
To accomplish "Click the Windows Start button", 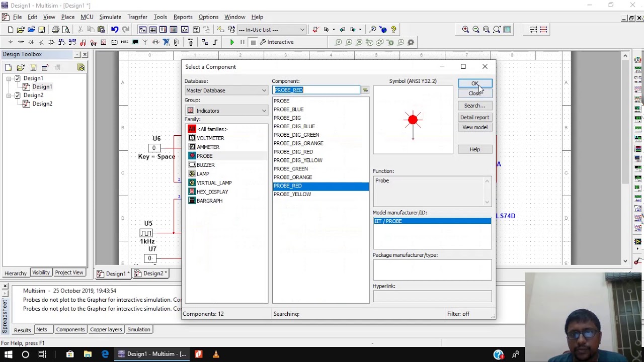I will (x=8, y=354).
